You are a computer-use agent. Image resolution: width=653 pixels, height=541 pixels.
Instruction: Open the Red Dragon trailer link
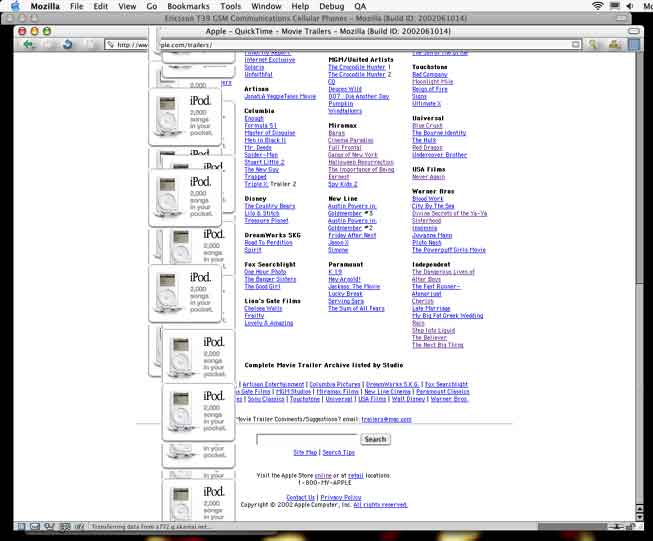(x=427, y=147)
